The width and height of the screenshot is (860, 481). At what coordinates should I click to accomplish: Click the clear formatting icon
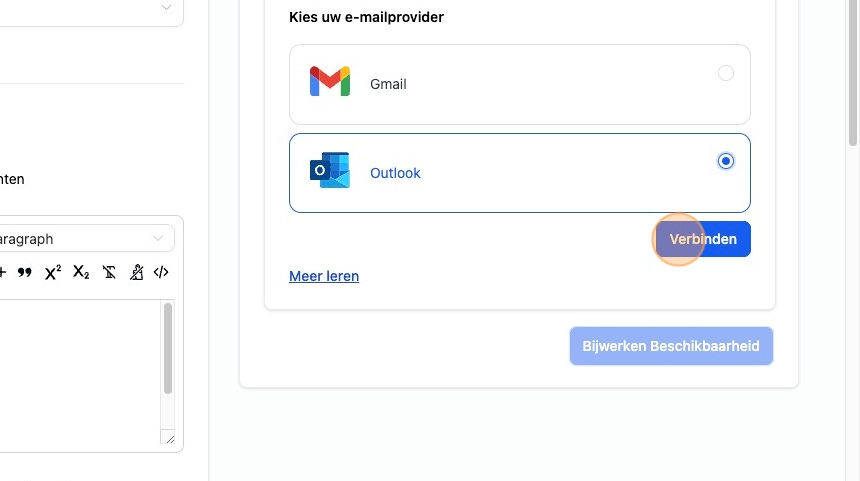point(109,272)
